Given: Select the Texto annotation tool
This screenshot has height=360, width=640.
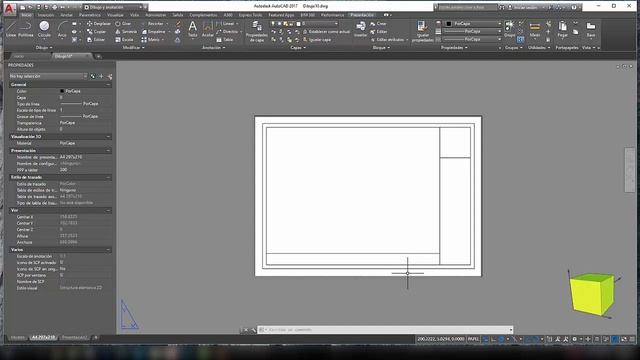Looking at the screenshot, I should 192,29.
